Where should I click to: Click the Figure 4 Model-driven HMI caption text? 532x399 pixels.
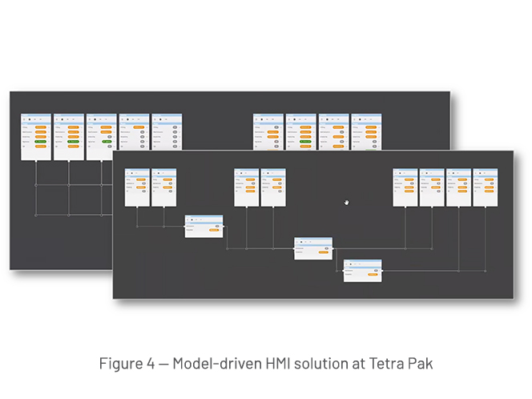pos(266,364)
